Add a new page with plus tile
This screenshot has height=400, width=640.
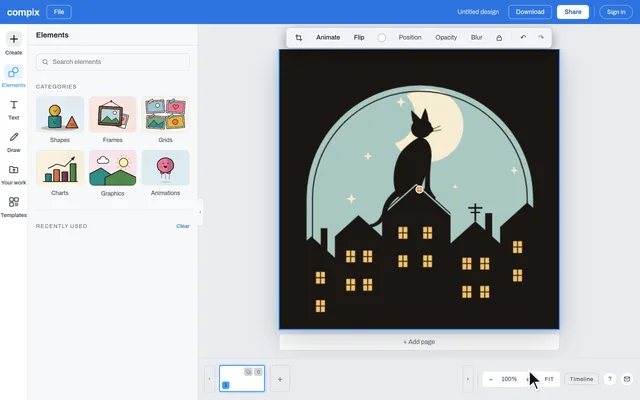coord(280,379)
